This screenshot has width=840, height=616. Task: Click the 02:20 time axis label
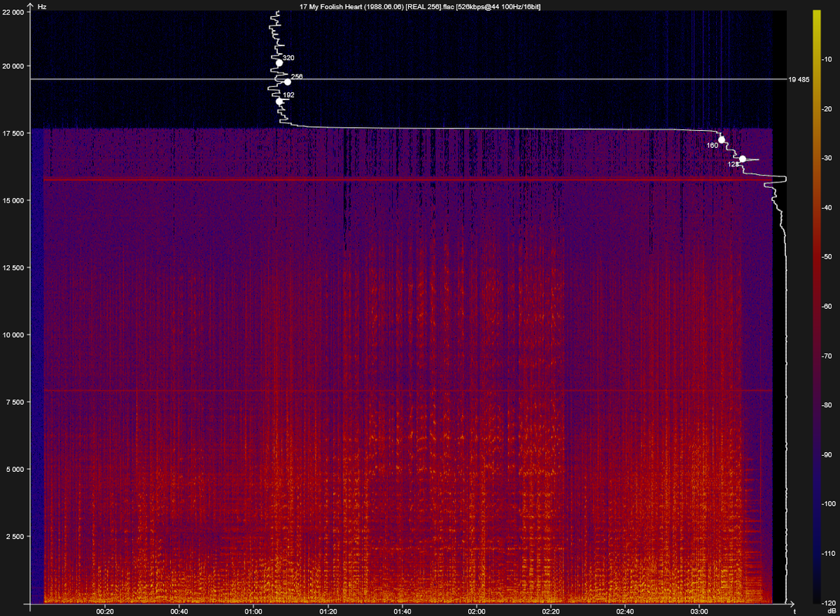pos(551,611)
